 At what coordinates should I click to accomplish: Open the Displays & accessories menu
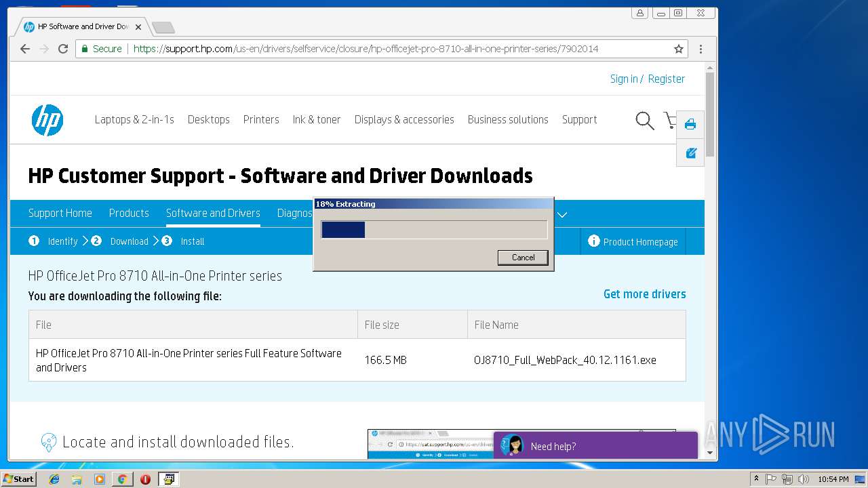click(x=404, y=120)
